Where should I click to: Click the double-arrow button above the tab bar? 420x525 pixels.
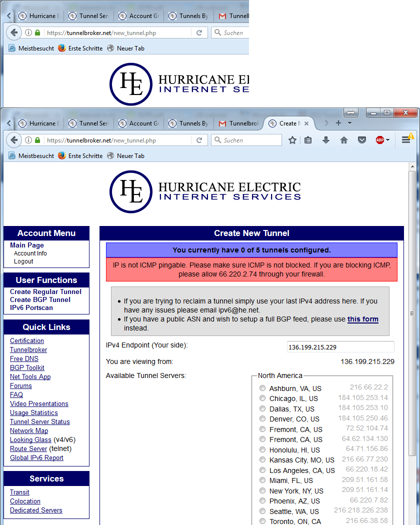coord(351,112)
